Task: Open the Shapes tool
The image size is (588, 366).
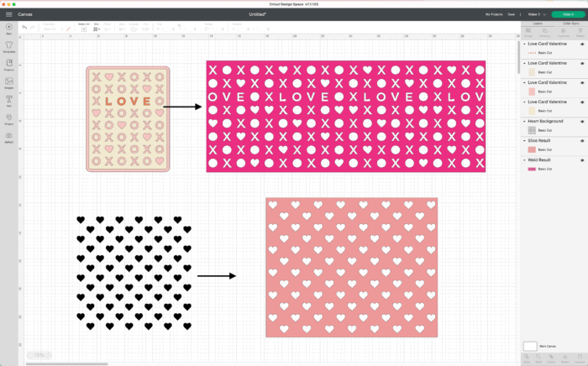Action: pos(8,118)
